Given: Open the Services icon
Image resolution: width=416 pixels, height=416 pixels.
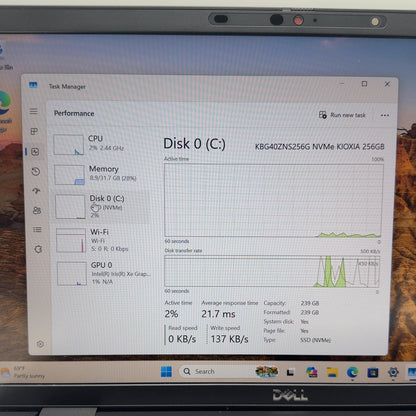Looking at the screenshot, I should (38, 249).
